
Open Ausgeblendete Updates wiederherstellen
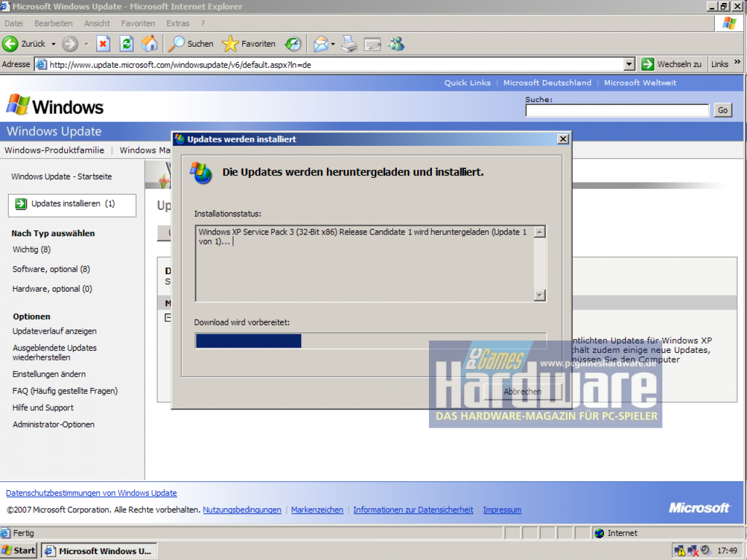[x=55, y=353]
